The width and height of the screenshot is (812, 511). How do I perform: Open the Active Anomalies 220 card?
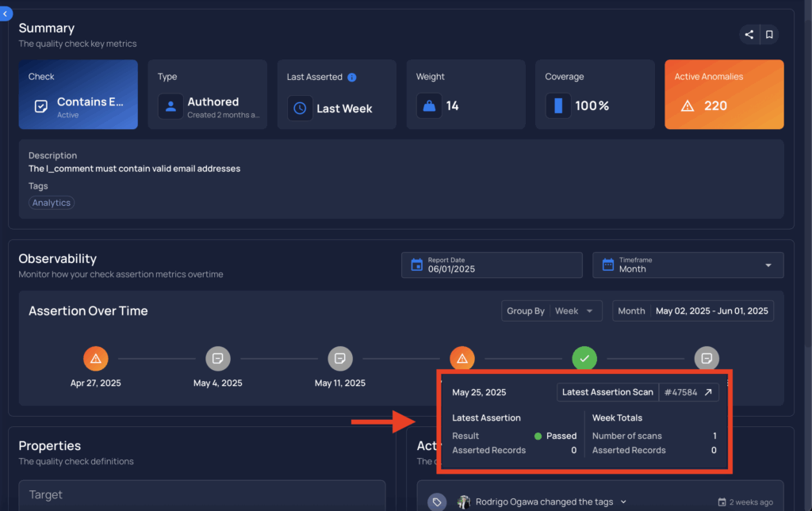pyautogui.click(x=724, y=94)
